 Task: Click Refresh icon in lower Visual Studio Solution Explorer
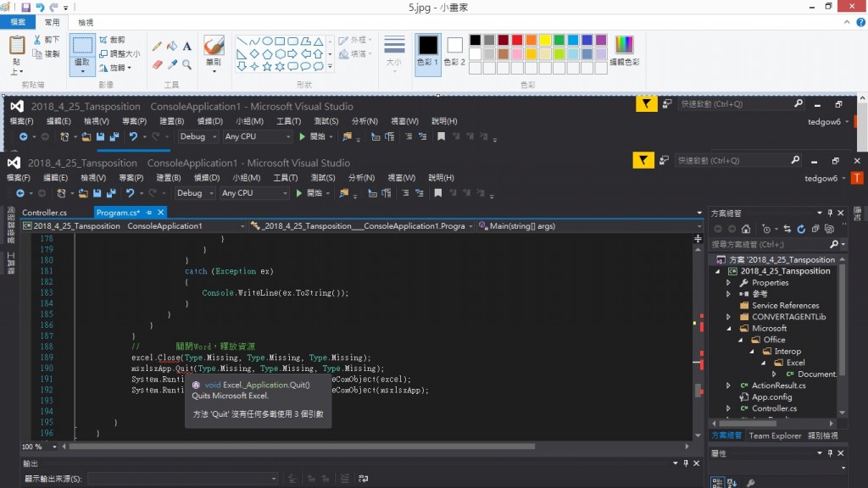(x=801, y=229)
